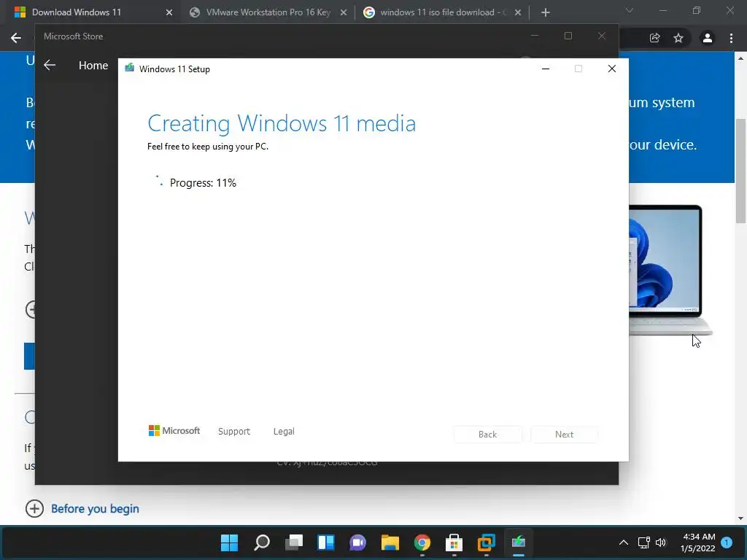Open the Windows Start menu
The height and width of the screenshot is (560, 747).
(x=229, y=542)
